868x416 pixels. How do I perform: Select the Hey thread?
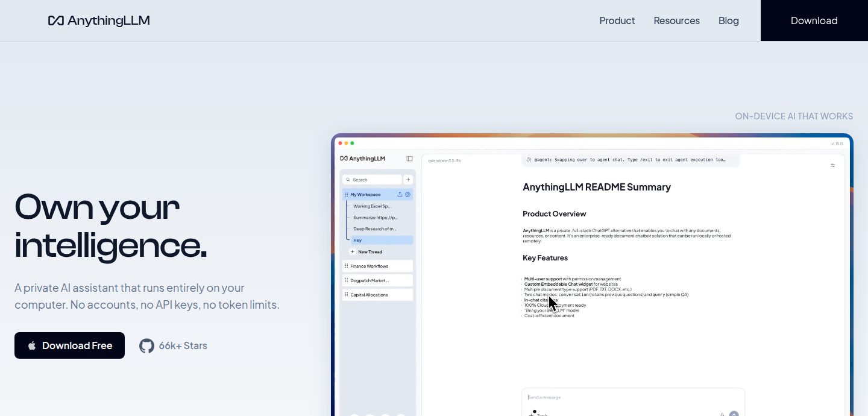pyautogui.click(x=382, y=241)
